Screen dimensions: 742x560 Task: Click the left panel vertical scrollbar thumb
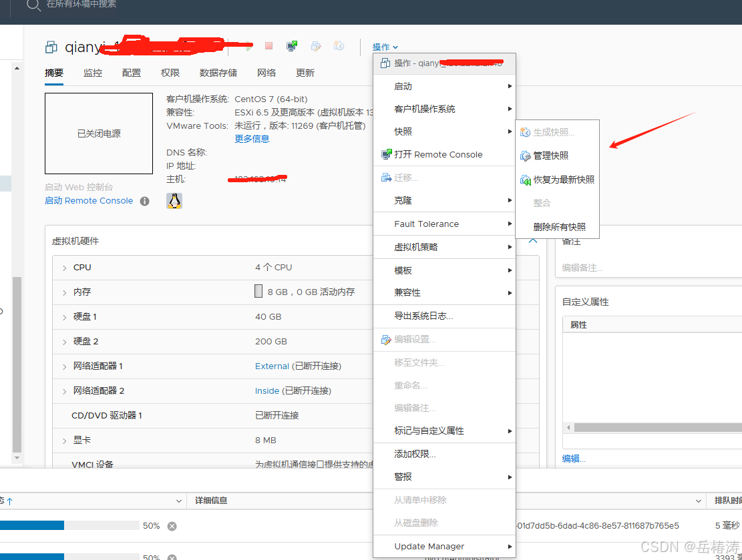(x=17, y=364)
